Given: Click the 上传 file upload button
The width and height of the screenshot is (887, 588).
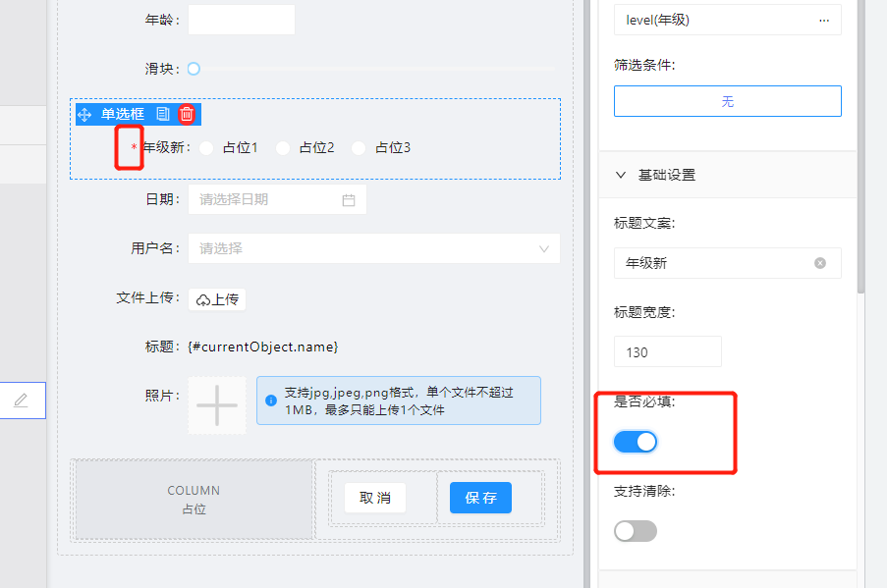Looking at the screenshot, I should [x=217, y=299].
